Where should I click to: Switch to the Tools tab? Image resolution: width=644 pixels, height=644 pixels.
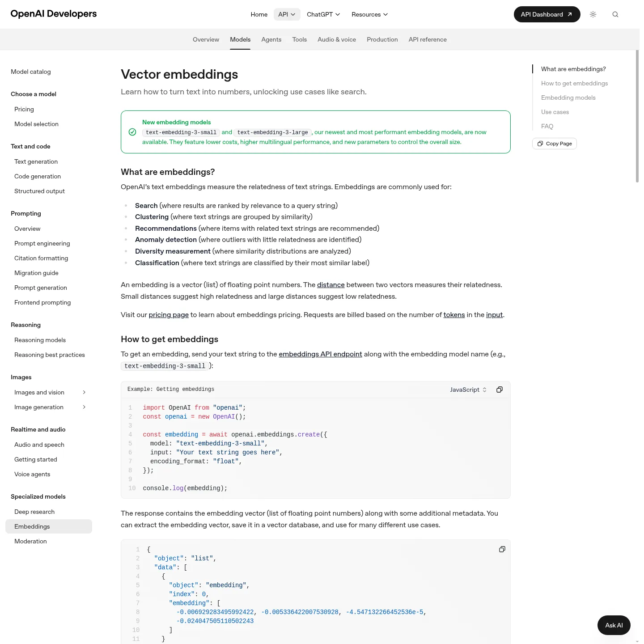(300, 39)
